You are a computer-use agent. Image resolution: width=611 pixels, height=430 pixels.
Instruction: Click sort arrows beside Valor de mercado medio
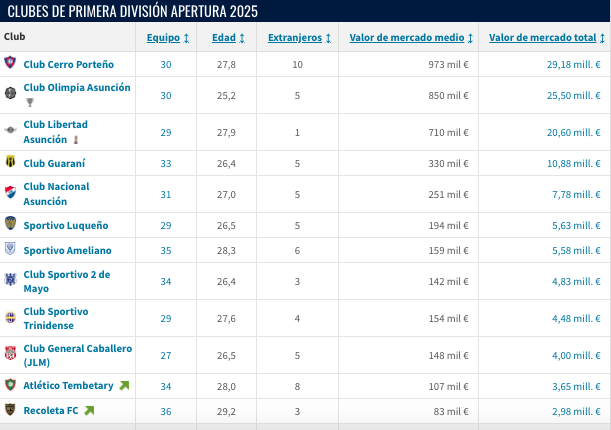tap(470, 38)
